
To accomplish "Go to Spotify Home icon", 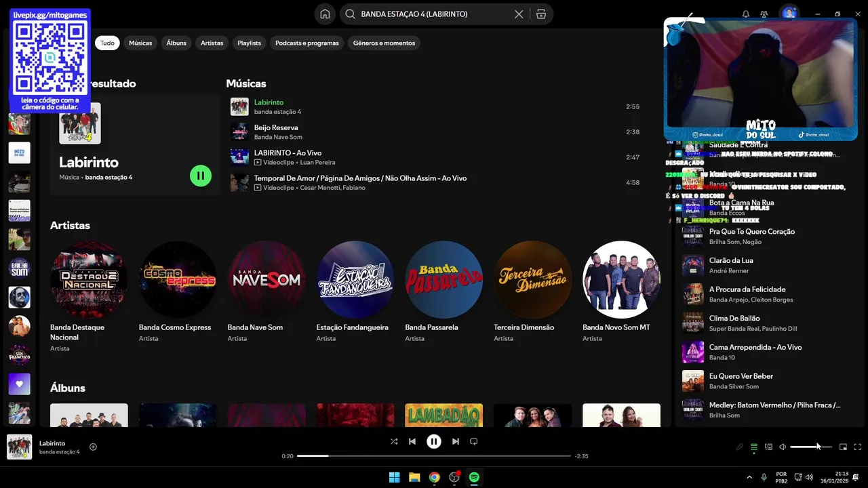I will pyautogui.click(x=325, y=14).
